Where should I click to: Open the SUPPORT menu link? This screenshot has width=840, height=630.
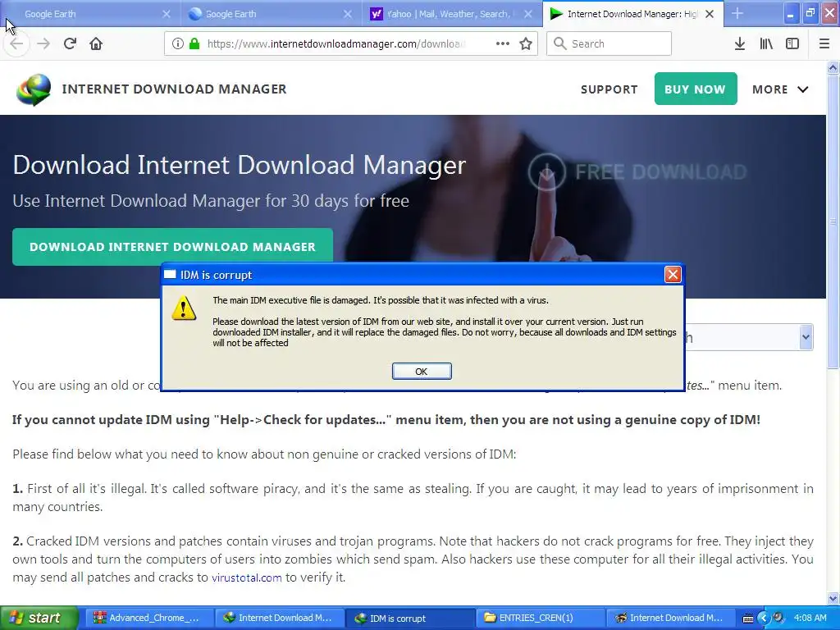[609, 89]
